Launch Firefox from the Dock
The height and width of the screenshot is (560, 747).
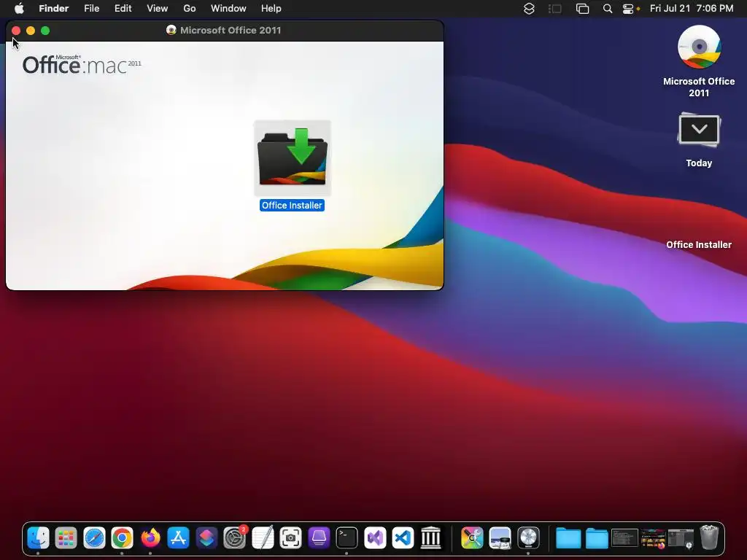(x=150, y=538)
